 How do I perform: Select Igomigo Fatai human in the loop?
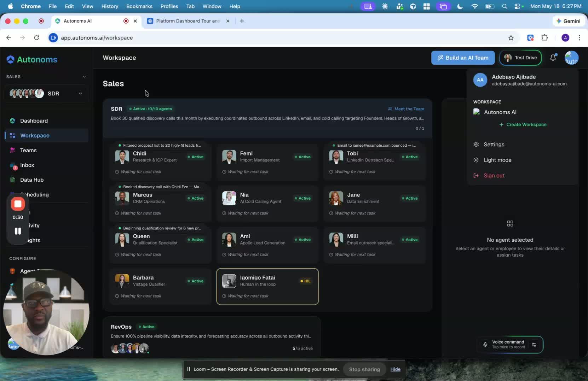(x=267, y=286)
